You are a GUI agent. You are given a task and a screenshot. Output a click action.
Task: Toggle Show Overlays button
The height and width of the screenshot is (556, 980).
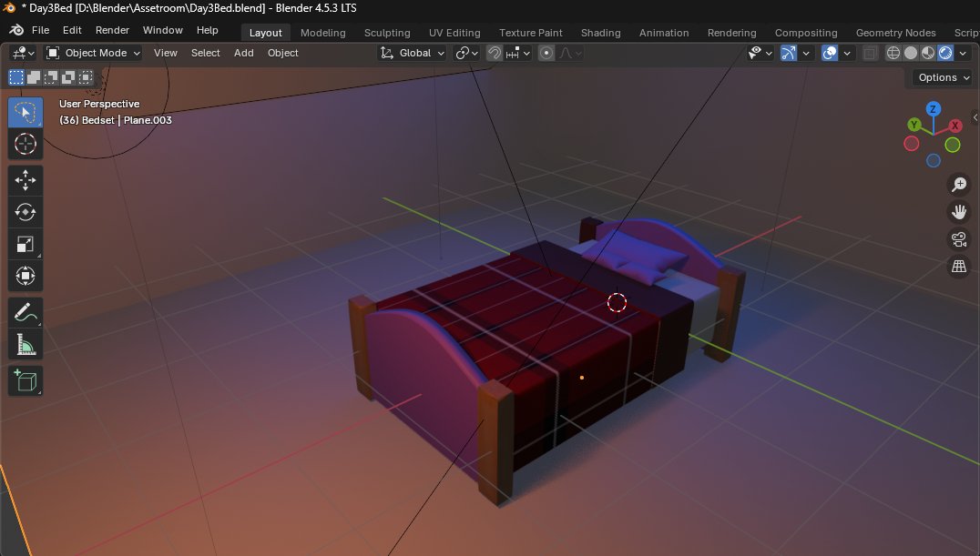pos(830,53)
